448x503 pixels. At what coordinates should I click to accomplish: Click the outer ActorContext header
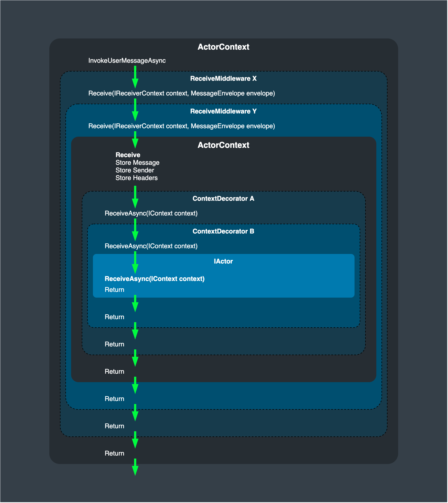click(223, 47)
